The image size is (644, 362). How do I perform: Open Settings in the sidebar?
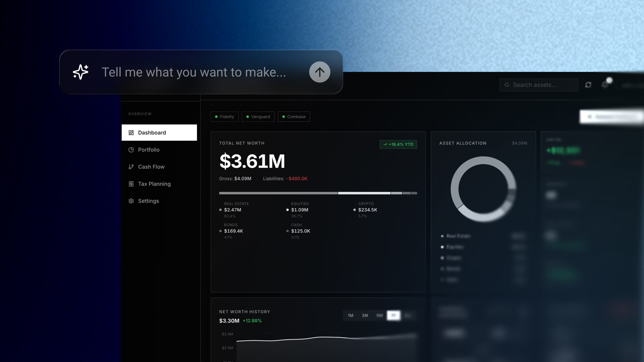coord(159,201)
